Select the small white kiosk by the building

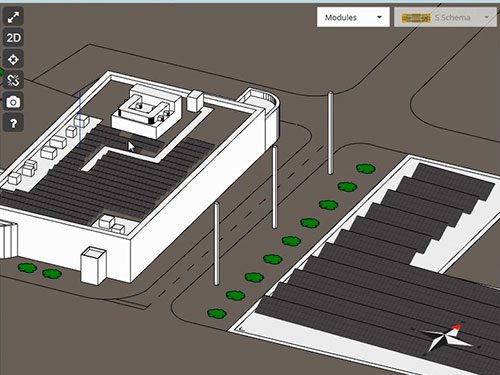click(94, 266)
